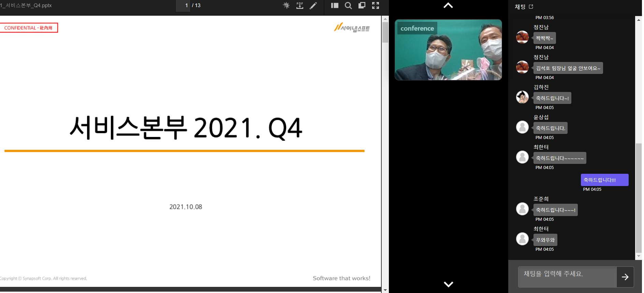Open the search magnifier tool
This screenshot has height=293, width=644.
(x=348, y=5)
